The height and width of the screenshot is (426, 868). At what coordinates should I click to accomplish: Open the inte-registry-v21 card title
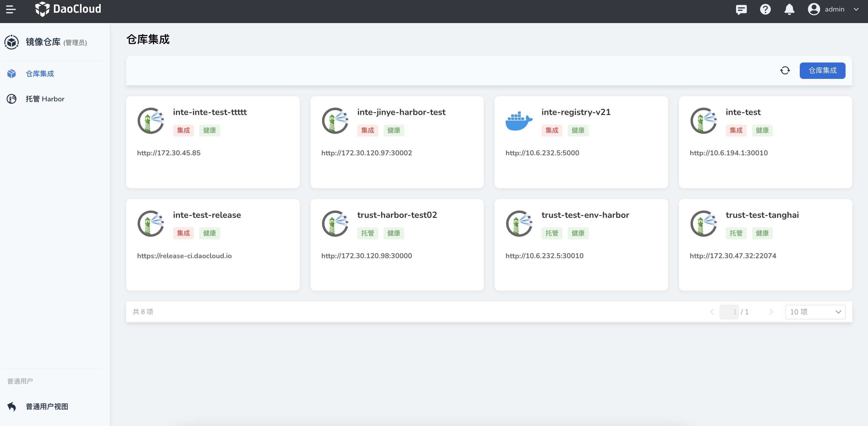(576, 112)
